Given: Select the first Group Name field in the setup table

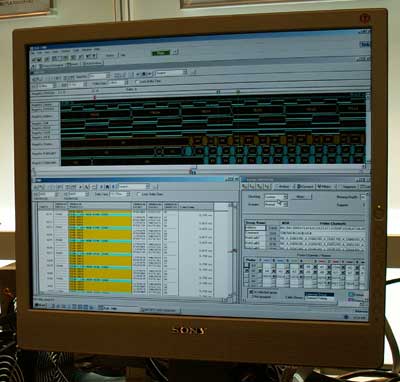Looking at the screenshot, I should click(255, 228).
